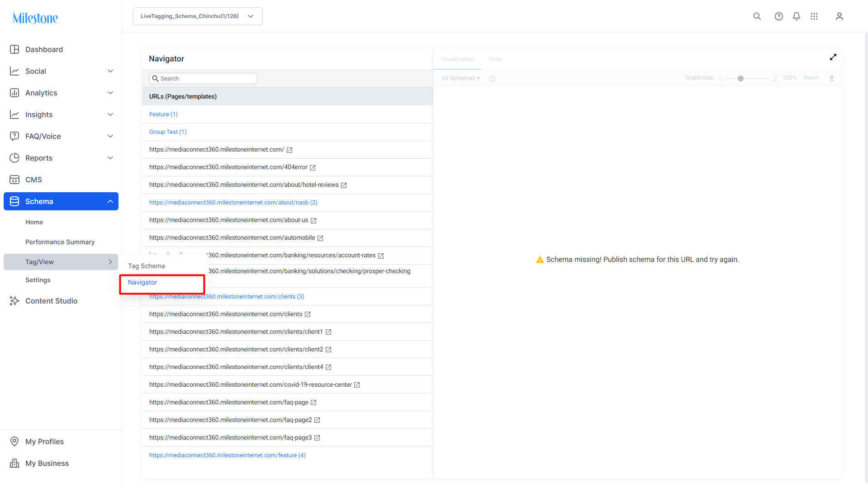Adjust the Graph size slider handle
This screenshot has width=868, height=488.
click(740, 78)
